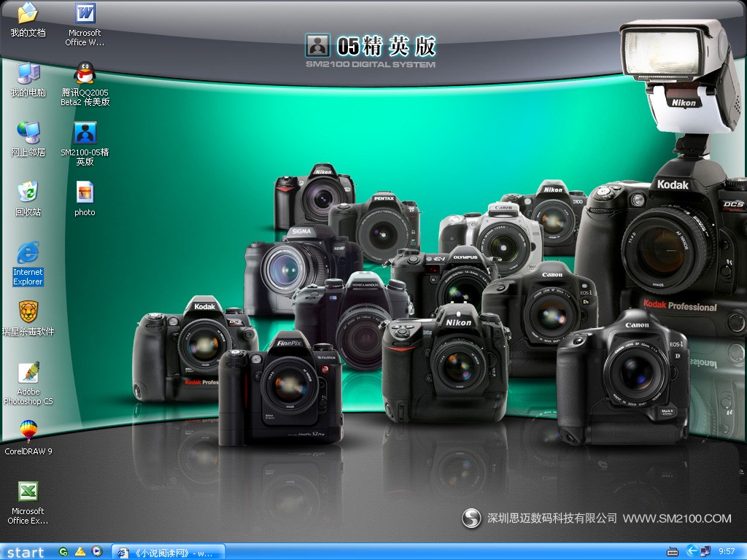Screen dimensions: 747x560
Task: Click the My Computer desktop icon
Action: point(28,74)
